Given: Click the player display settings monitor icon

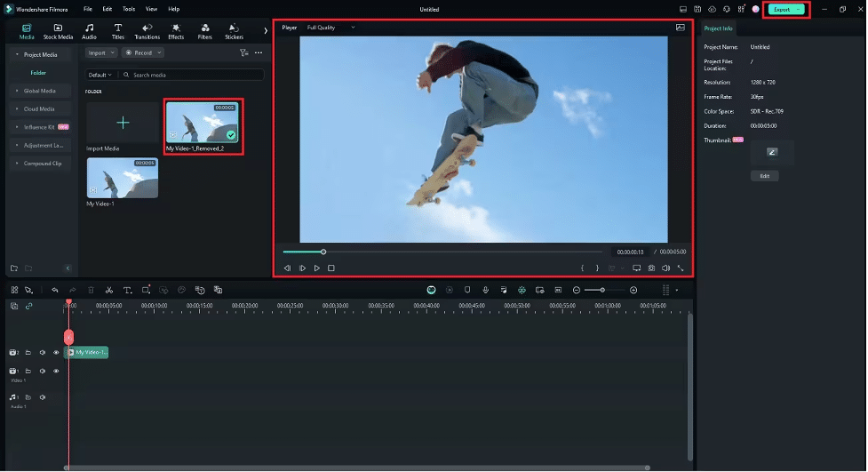Looking at the screenshot, I should tap(637, 268).
